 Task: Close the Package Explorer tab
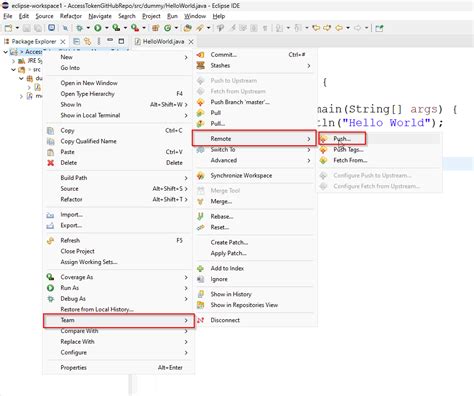63,42
